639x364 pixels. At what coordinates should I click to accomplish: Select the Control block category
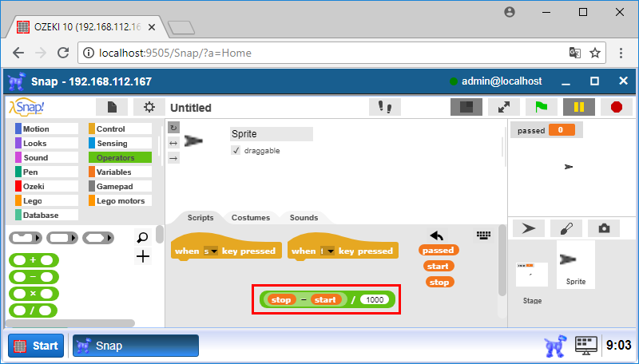(x=120, y=129)
